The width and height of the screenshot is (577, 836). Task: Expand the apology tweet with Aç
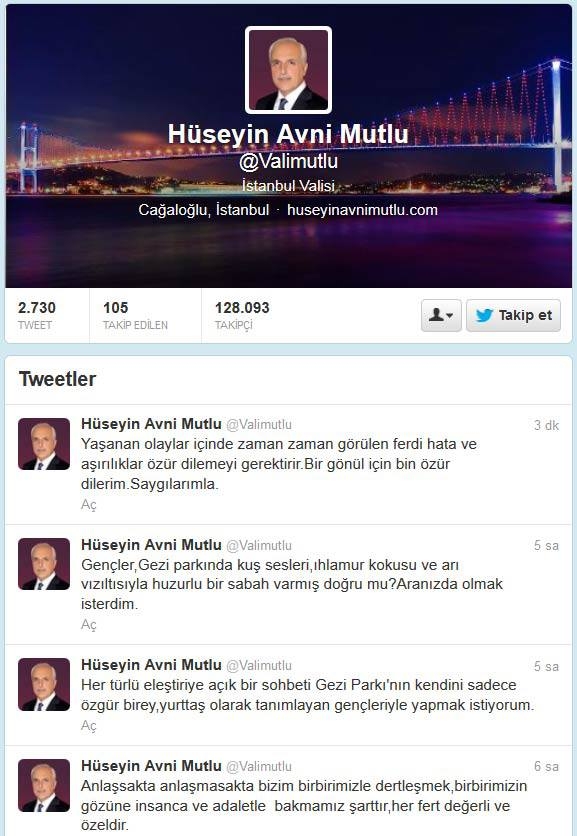(89, 504)
